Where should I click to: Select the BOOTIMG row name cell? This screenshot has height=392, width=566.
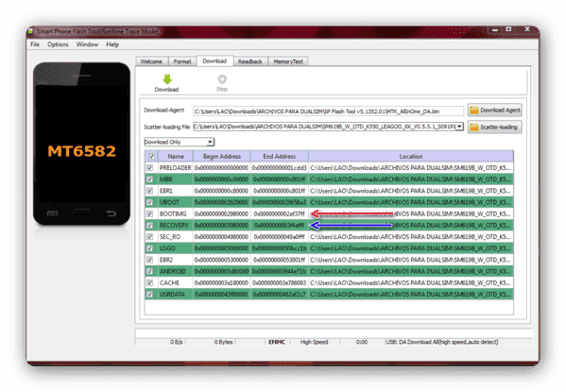[176, 213]
